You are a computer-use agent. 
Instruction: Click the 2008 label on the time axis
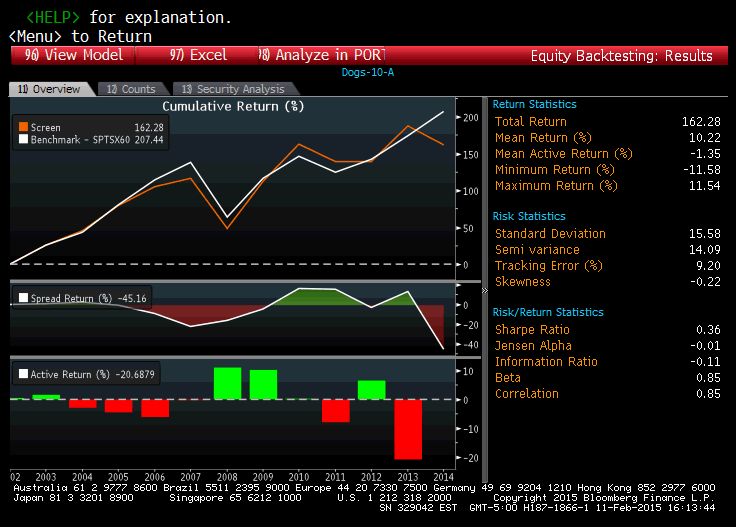click(227, 477)
